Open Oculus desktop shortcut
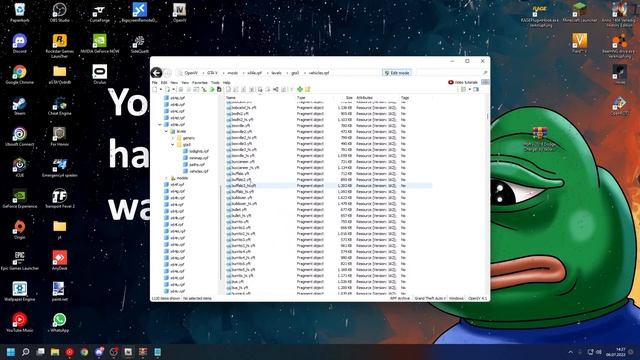The width and height of the screenshot is (640, 360). [100, 75]
